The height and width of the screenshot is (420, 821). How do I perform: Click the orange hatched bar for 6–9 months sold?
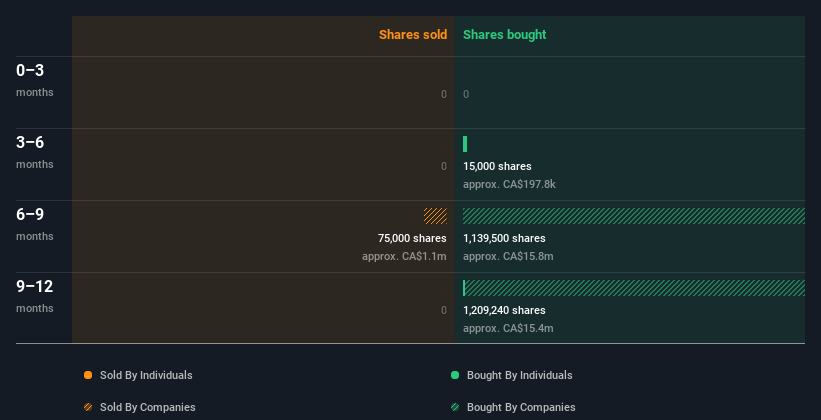(435, 216)
